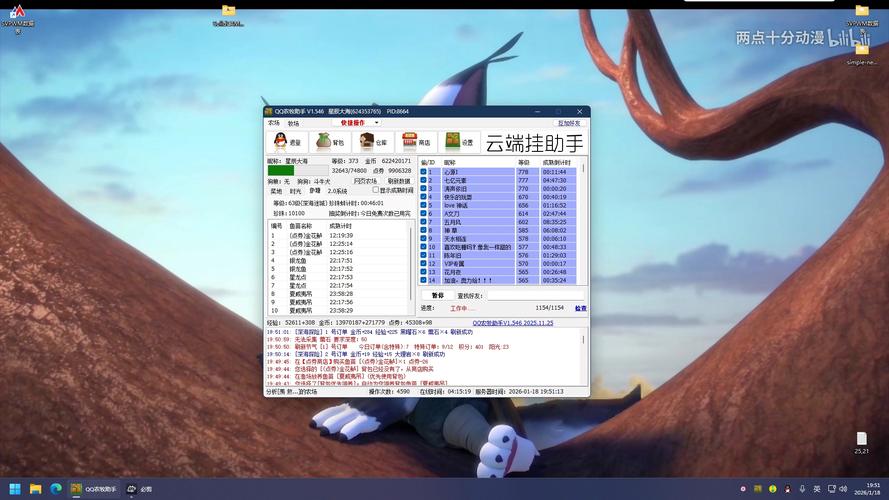Click the 检查 link

pos(581,308)
